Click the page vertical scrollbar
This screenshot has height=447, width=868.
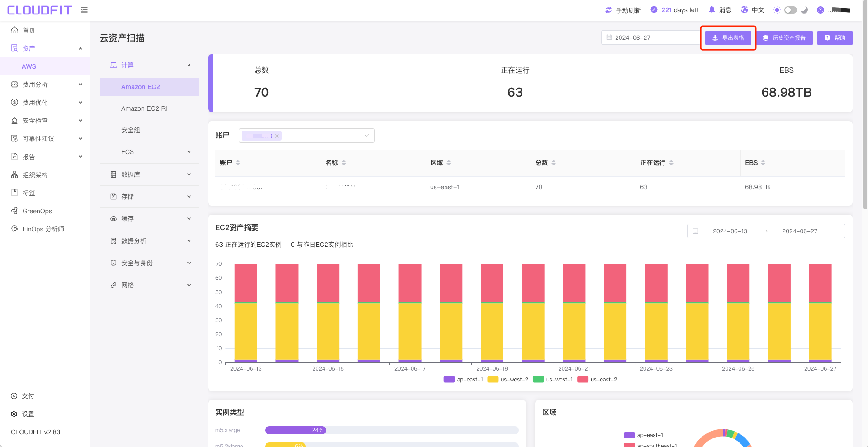[x=865, y=104]
